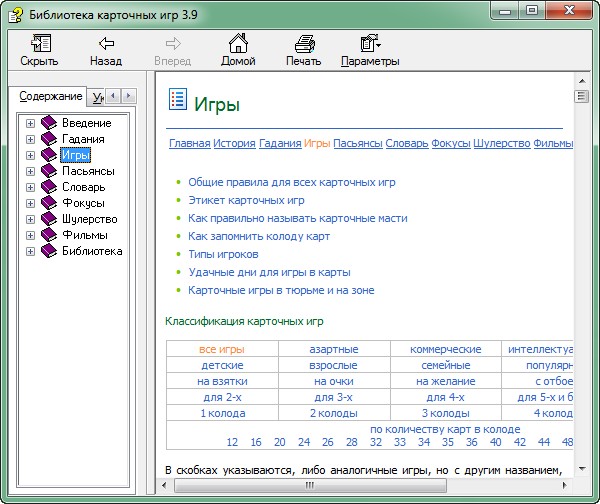
Task: Click the book icon beside Гадания
Action: pyautogui.click(x=49, y=139)
